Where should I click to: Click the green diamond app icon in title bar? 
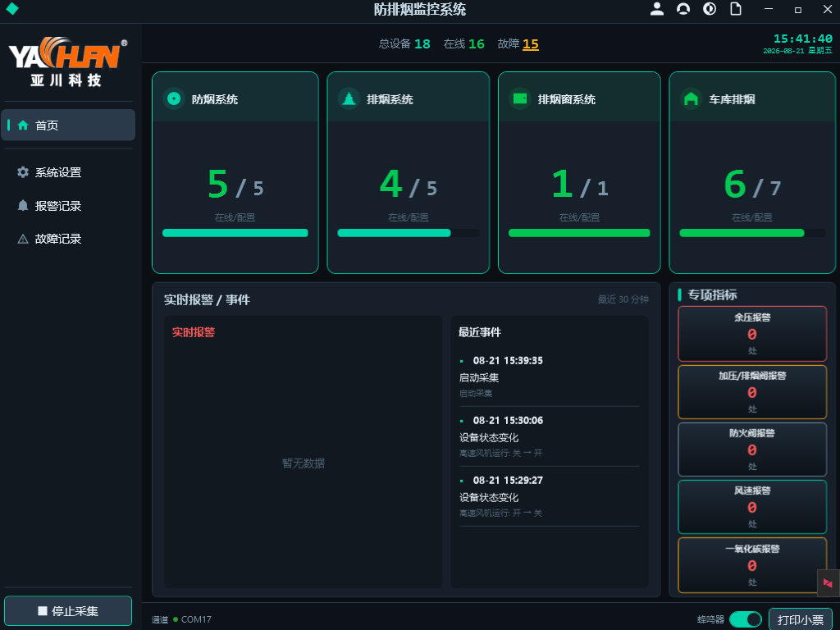pos(11,8)
